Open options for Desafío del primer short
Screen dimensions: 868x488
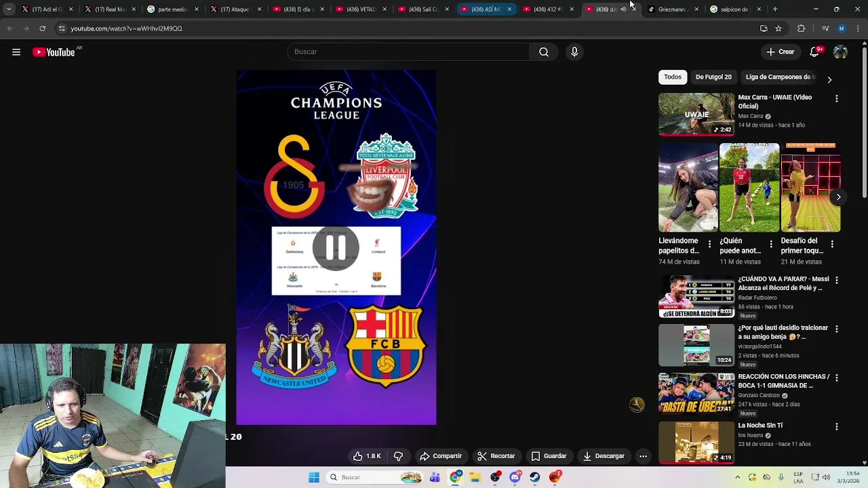point(832,244)
